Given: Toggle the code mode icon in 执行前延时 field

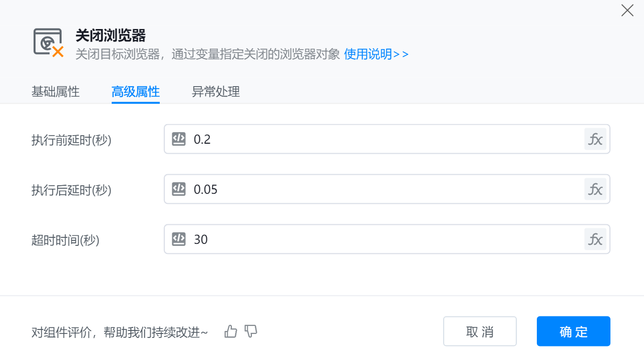Looking at the screenshot, I should point(179,139).
